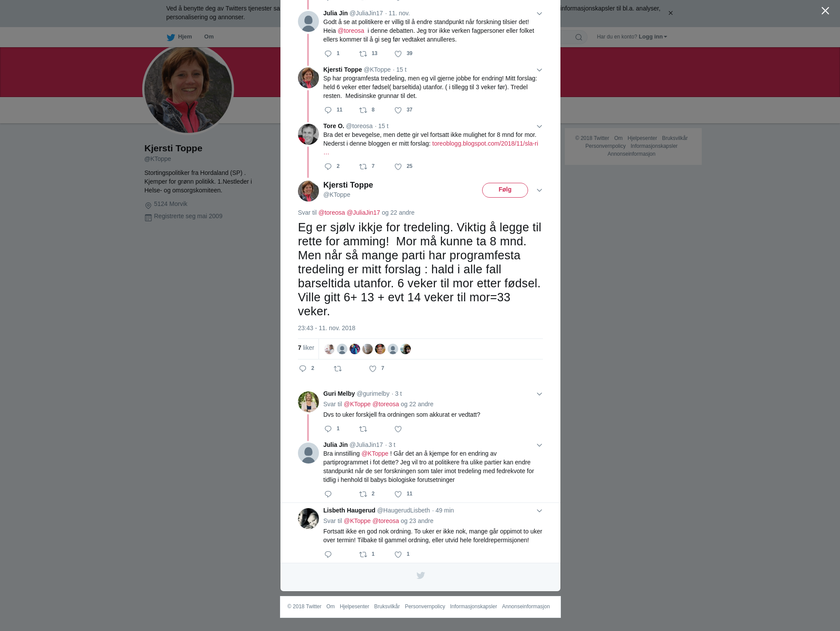
Task: Retweet Kjersti Toppe's tweet with 8 retweets
Action: click(363, 110)
